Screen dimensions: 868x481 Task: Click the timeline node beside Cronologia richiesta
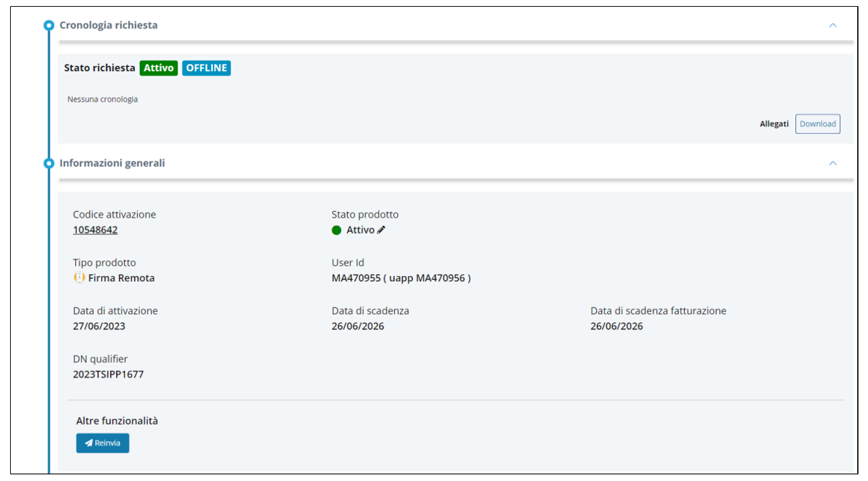point(48,25)
